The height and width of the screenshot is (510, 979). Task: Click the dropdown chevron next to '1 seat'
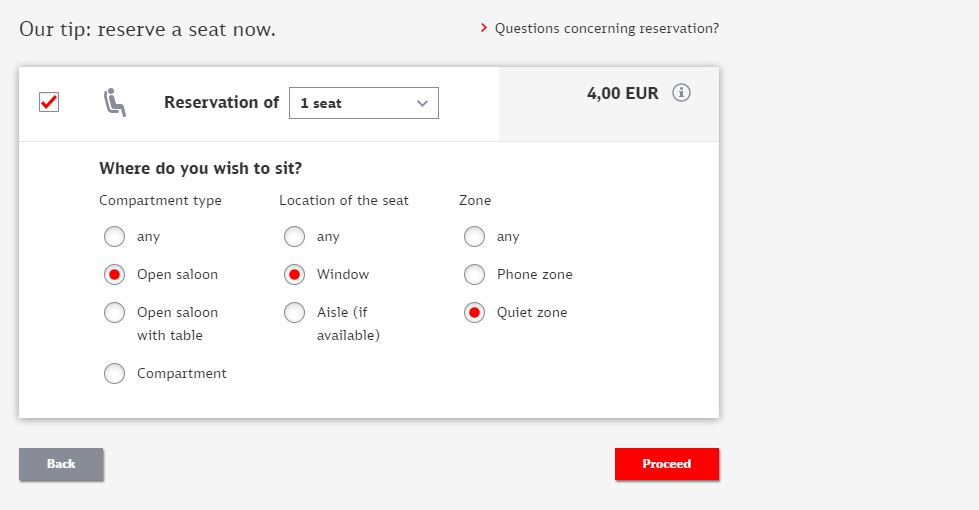(422, 103)
